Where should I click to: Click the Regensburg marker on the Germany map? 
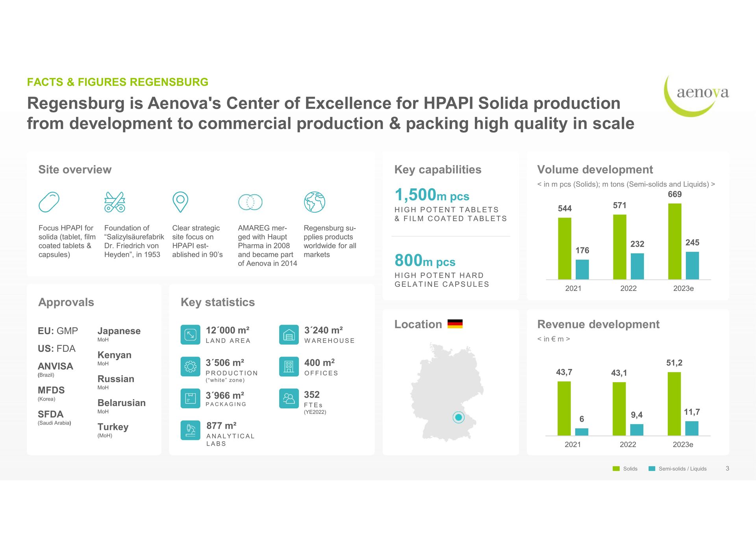(x=458, y=417)
